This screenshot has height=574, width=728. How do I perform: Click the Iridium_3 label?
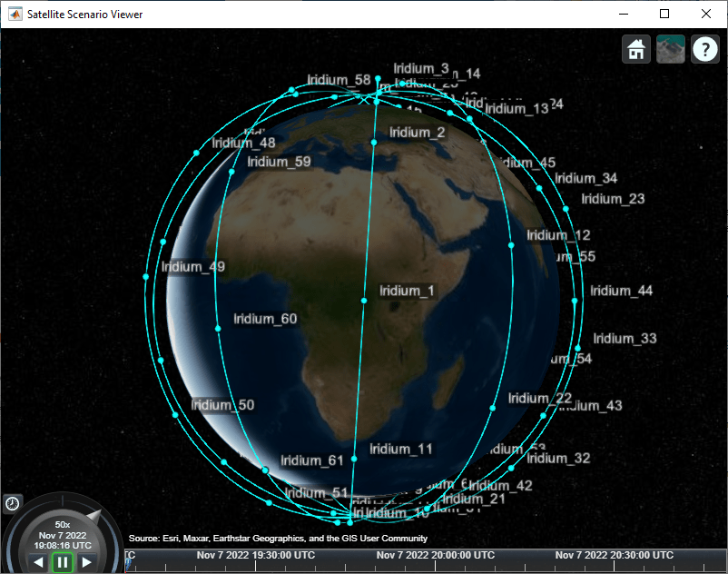[421, 69]
